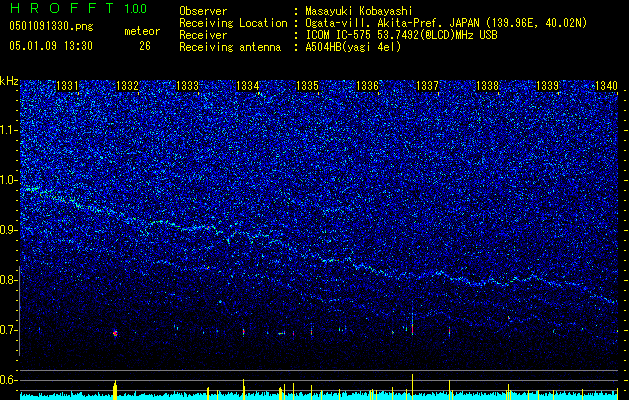Click the 1331 time marker
This screenshot has width=629, height=400.
click(67, 85)
